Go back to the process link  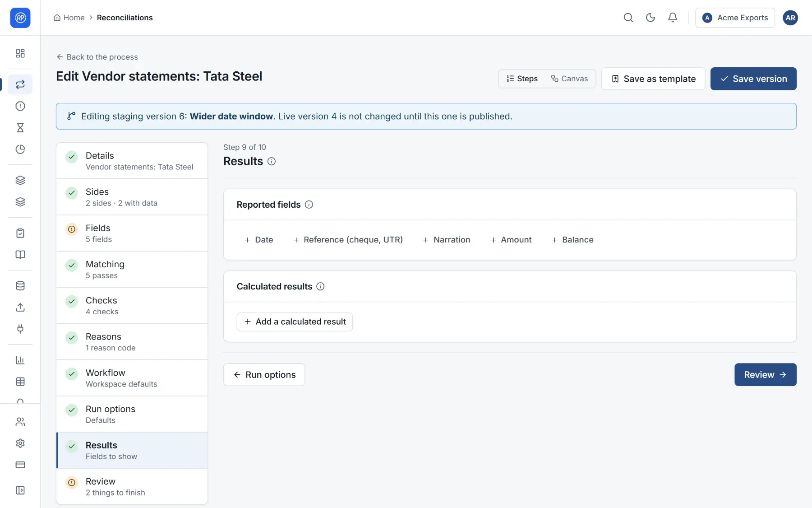point(97,57)
